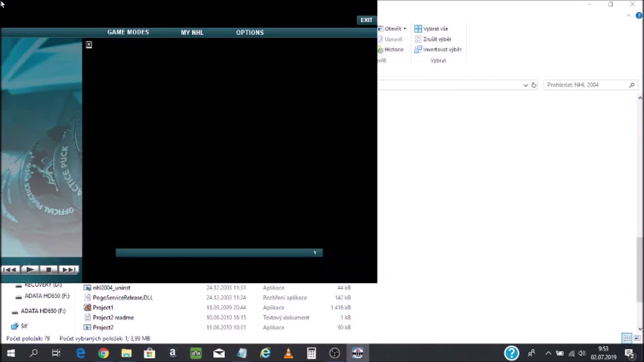644x362 pixels.
Task: Open the People icon in system tray
Action: pos(531,353)
